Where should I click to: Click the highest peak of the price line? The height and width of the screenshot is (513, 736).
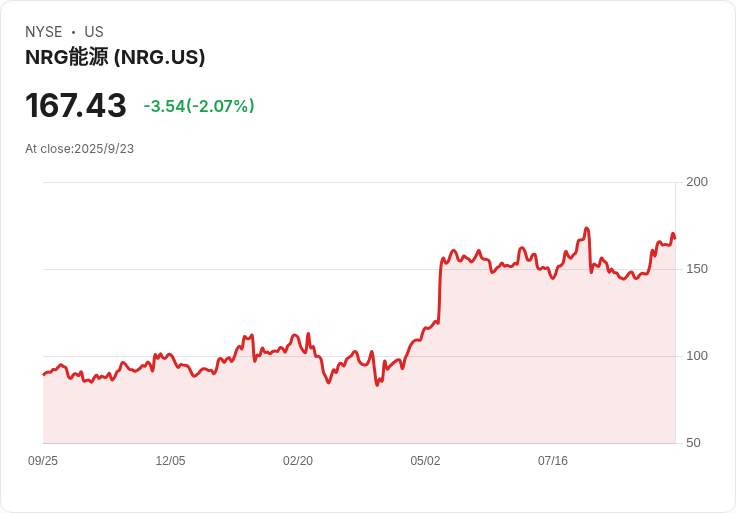587,229
